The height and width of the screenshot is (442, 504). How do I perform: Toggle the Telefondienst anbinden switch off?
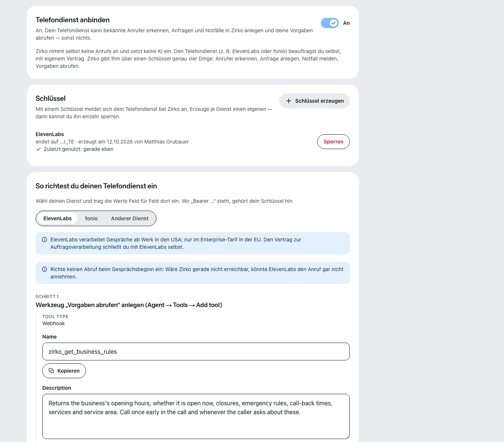click(330, 23)
